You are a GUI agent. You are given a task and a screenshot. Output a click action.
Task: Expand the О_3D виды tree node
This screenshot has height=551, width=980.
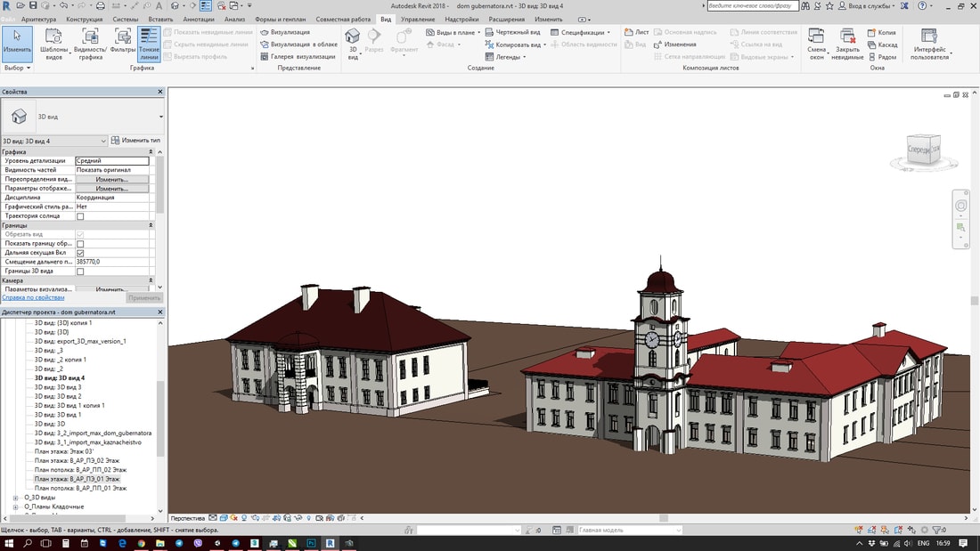[x=15, y=498]
